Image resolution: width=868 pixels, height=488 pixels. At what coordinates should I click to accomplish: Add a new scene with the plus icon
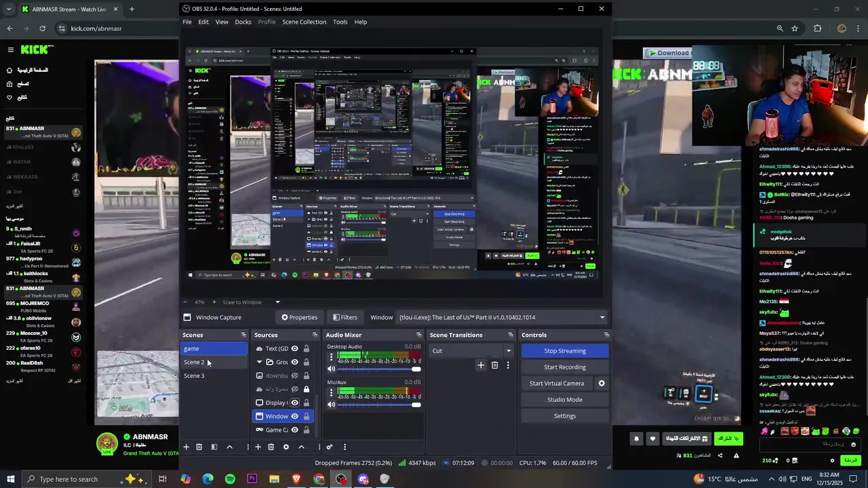[186, 447]
